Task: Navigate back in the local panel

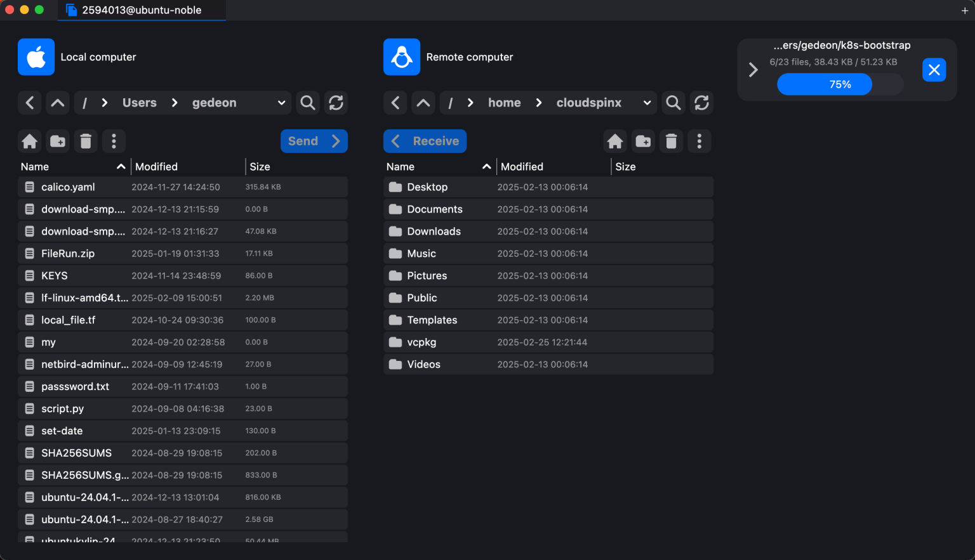Action: tap(30, 103)
